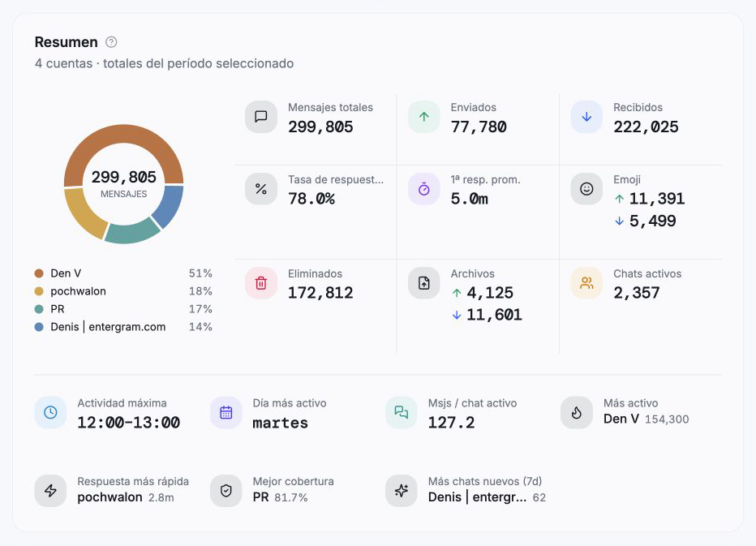
Task: Click the Enviados value 77,780
Action: click(x=479, y=127)
